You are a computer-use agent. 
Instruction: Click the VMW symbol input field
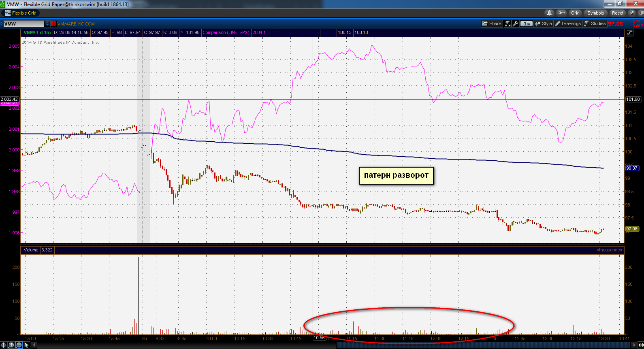(x=24, y=24)
